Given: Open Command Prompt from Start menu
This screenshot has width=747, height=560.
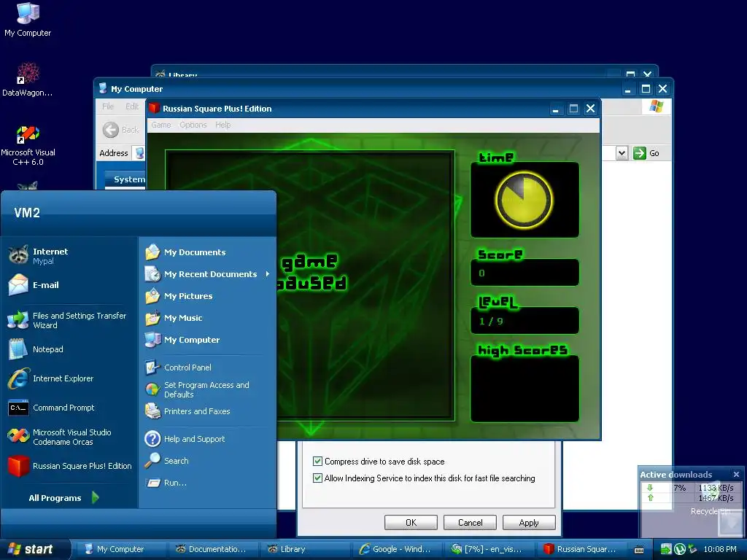Looking at the screenshot, I should pos(70,408).
